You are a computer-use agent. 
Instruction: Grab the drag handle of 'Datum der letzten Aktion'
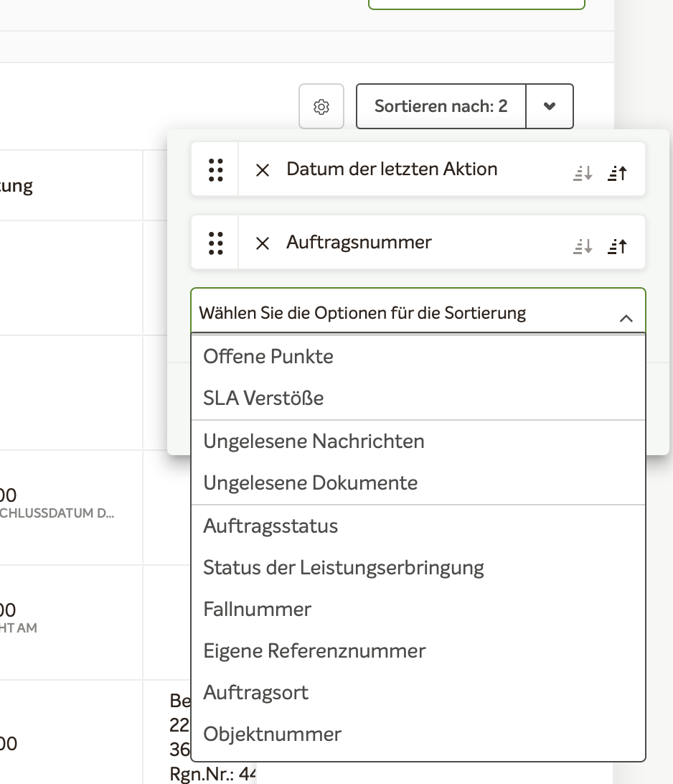click(x=215, y=169)
